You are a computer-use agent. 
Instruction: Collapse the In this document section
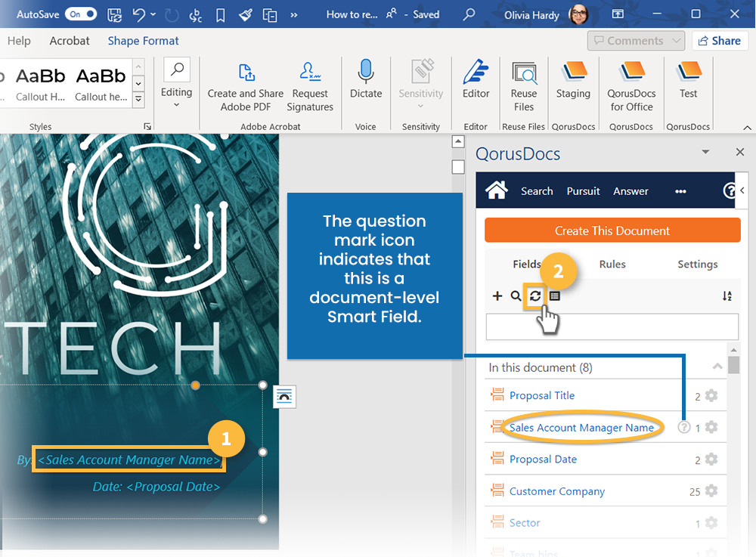(717, 365)
